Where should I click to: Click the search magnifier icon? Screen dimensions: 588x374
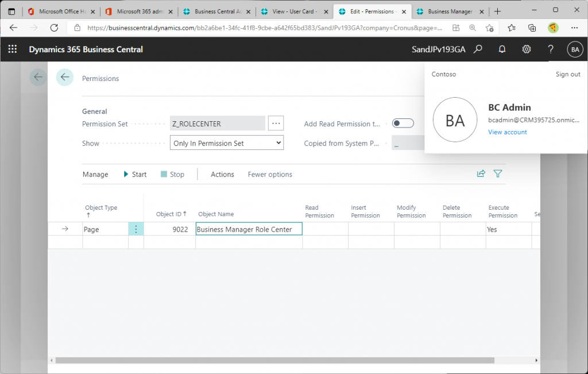478,49
